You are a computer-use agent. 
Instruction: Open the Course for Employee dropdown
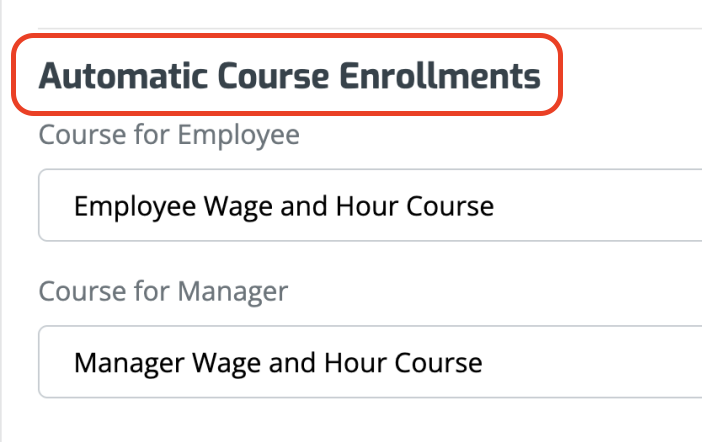click(x=370, y=206)
